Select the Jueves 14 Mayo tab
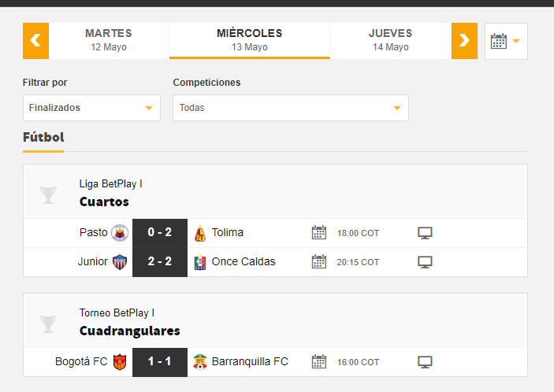Viewport: 554px width, 392px height. tap(390, 41)
